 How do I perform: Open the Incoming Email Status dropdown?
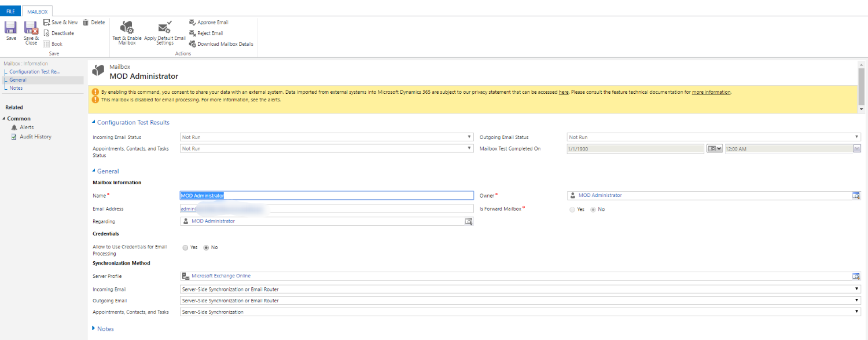(327, 137)
